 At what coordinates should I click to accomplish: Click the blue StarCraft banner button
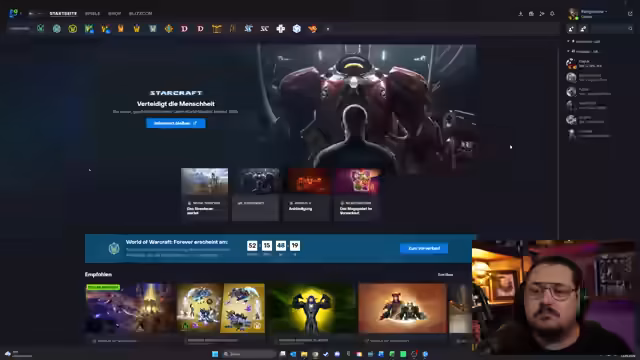[176, 123]
